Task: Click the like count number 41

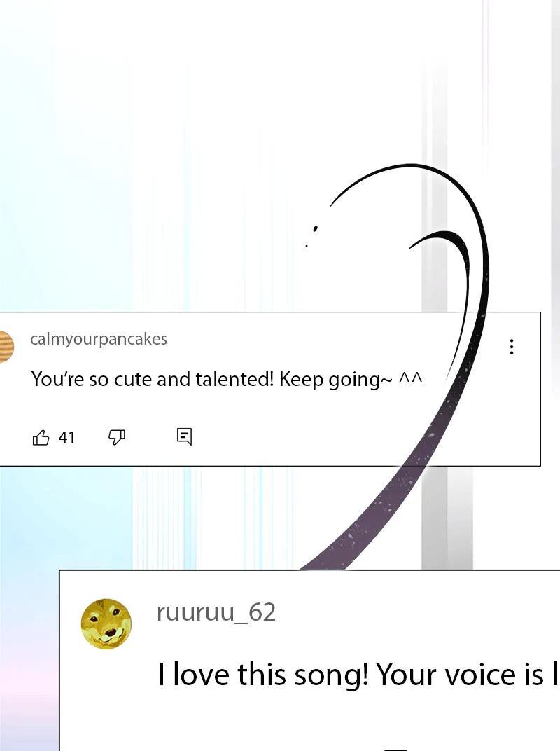Action: tap(66, 437)
